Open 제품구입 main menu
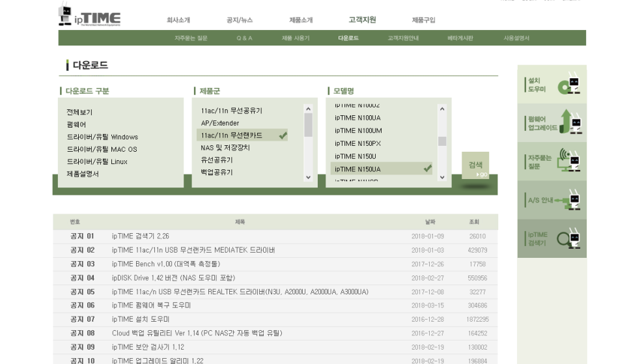629x364 pixels. tap(424, 20)
